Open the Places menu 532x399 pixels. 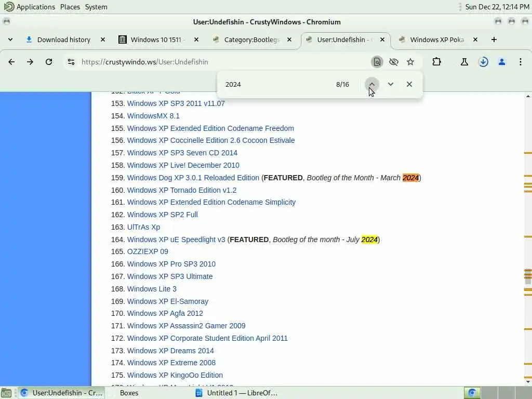[70, 7]
